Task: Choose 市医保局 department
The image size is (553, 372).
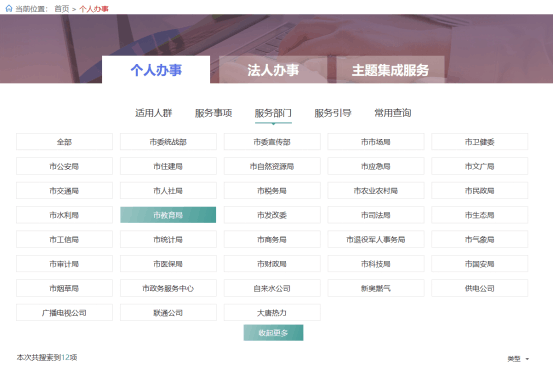Action: 168,264
